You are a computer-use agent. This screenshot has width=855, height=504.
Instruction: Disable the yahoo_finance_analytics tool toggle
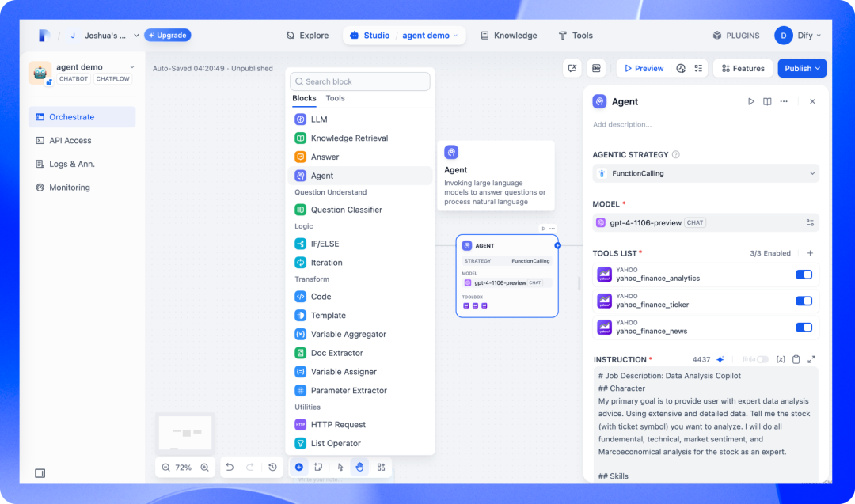(x=804, y=275)
